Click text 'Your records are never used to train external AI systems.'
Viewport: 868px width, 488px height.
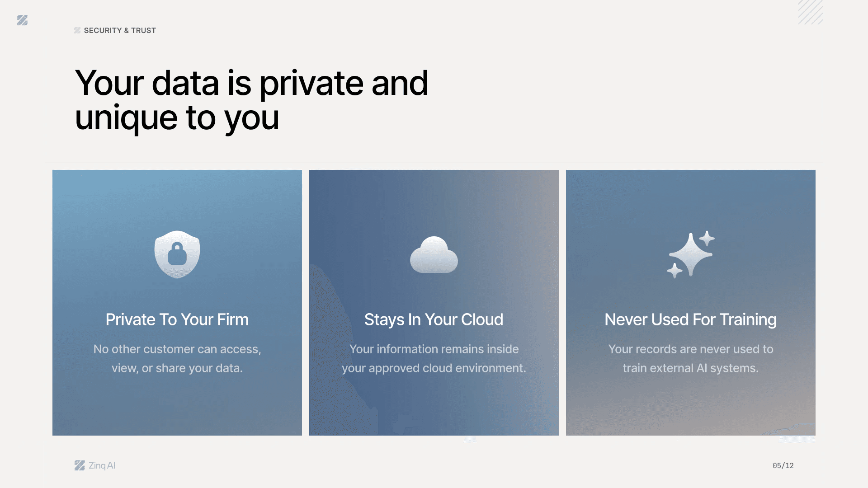(691, 358)
